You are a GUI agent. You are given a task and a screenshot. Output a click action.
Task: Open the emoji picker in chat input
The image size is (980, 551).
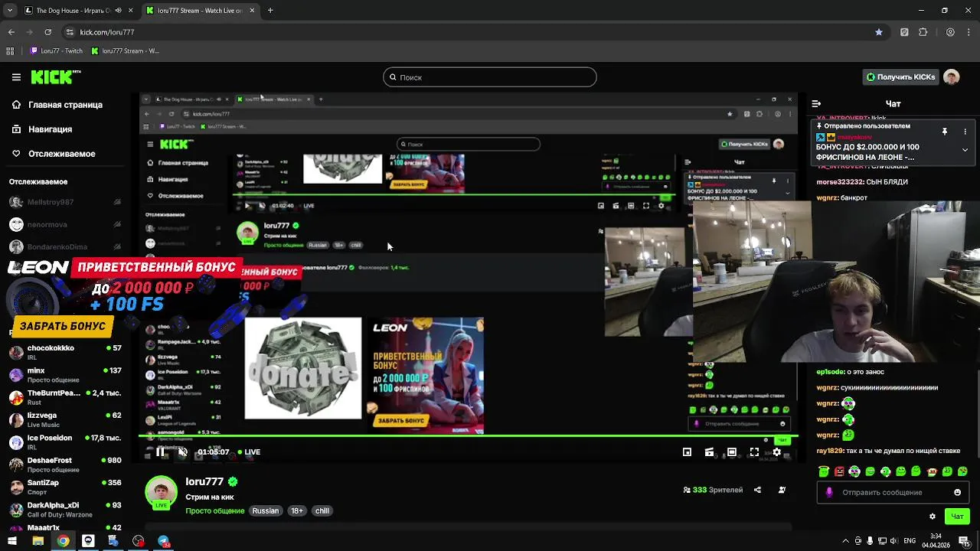click(x=957, y=493)
